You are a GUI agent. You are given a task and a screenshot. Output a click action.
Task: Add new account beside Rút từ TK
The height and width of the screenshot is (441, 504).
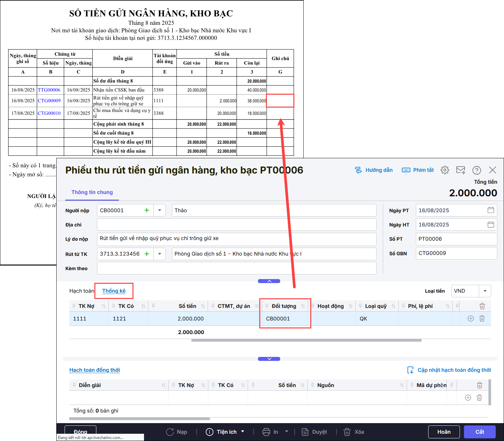[x=147, y=254]
